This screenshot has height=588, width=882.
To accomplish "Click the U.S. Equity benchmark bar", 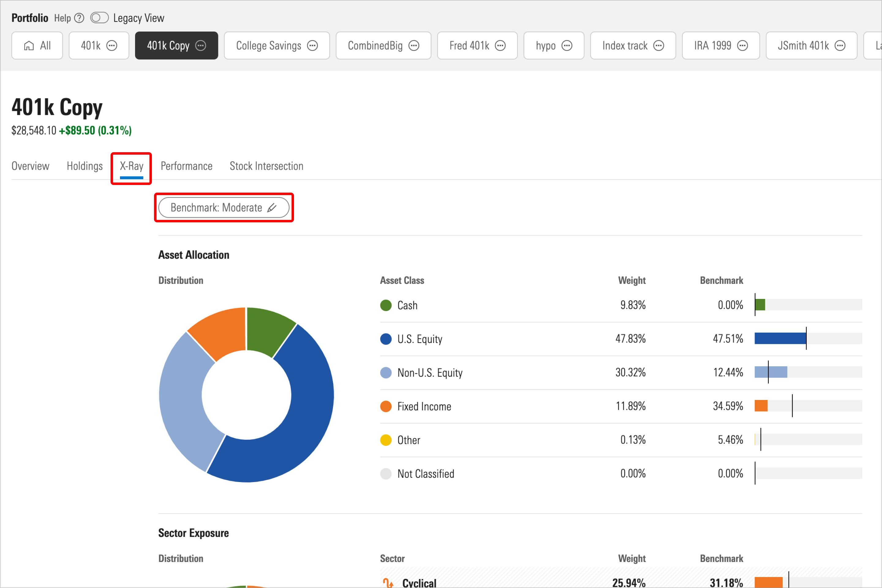I will click(808, 338).
